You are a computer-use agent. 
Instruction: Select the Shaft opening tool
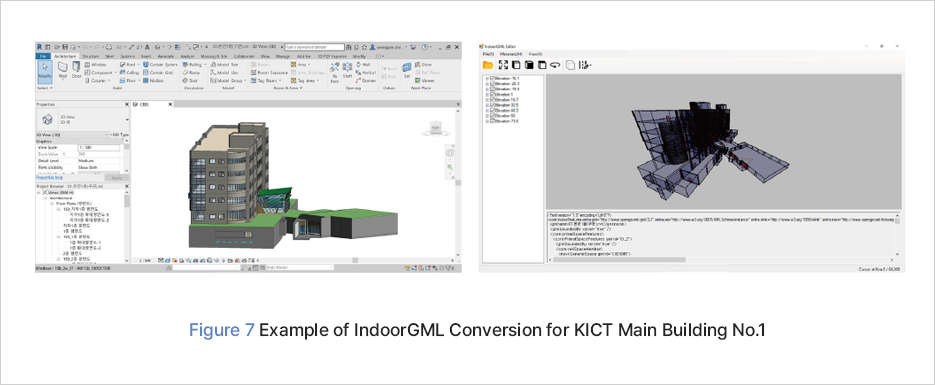(347, 70)
